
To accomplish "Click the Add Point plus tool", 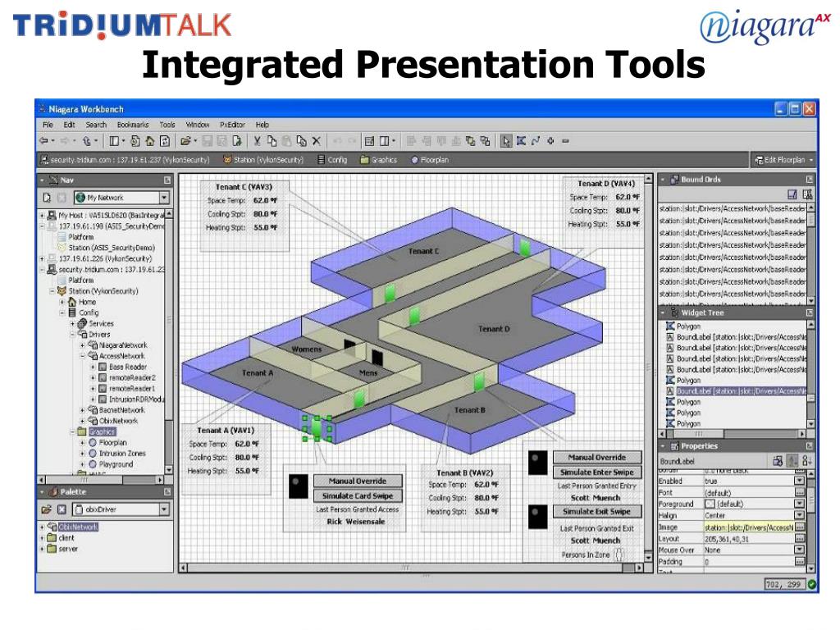I will tap(550, 141).
